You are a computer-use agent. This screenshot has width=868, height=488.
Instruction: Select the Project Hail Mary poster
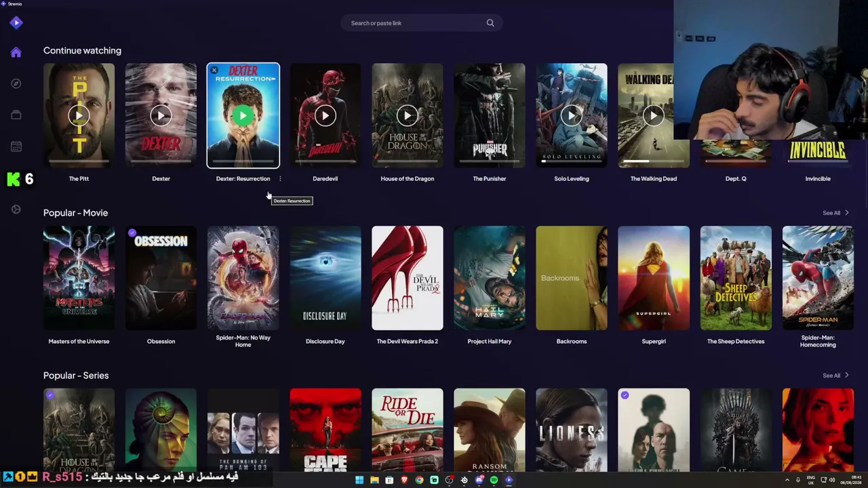coord(489,278)
